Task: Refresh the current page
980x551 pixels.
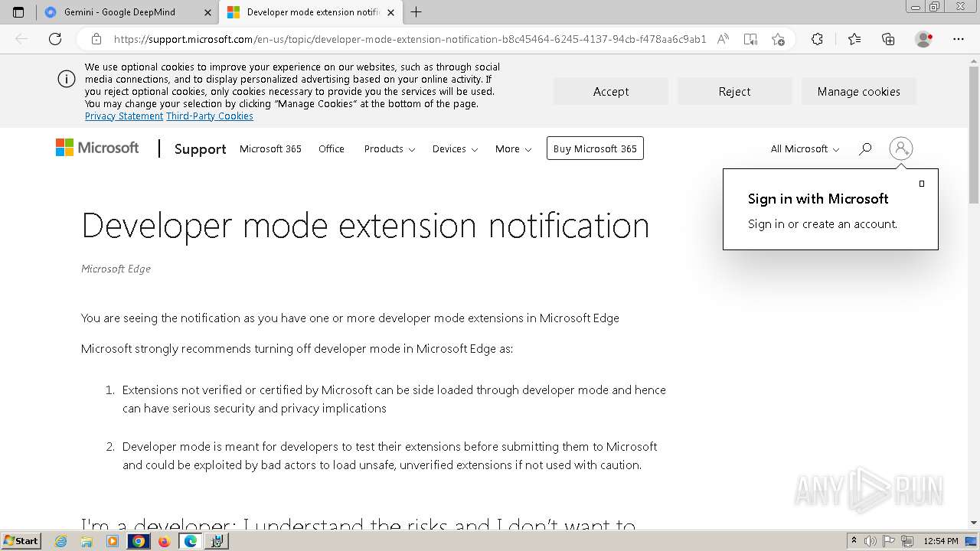Action: tap(55, 39)
